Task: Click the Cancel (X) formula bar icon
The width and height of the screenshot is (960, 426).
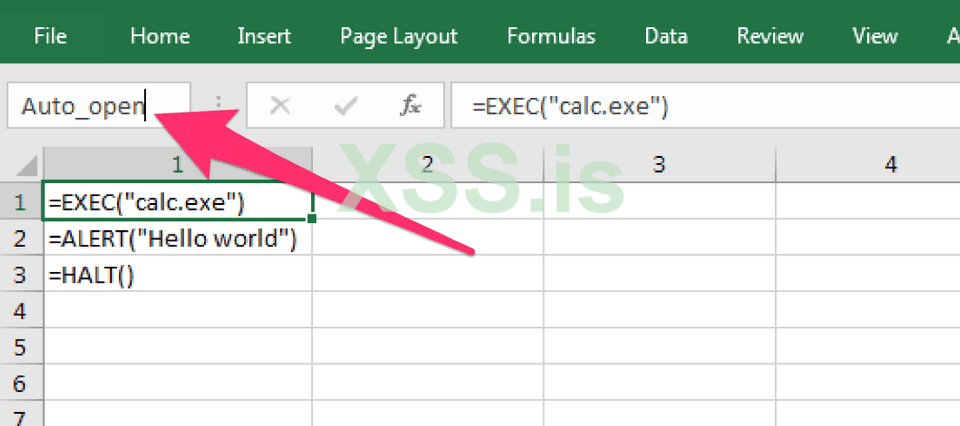Action: (280, 107)
